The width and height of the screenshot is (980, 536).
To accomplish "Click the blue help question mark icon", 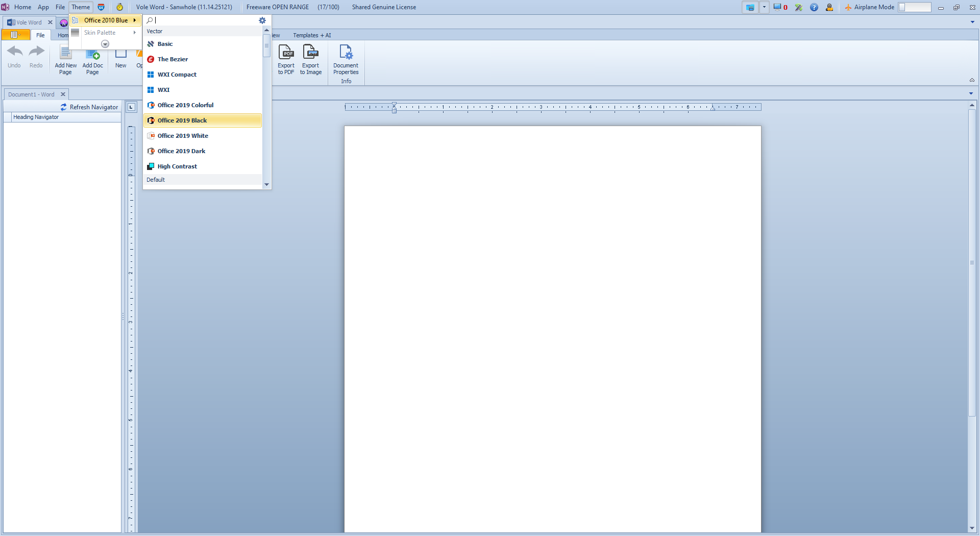I will click(x=814, y=7).
